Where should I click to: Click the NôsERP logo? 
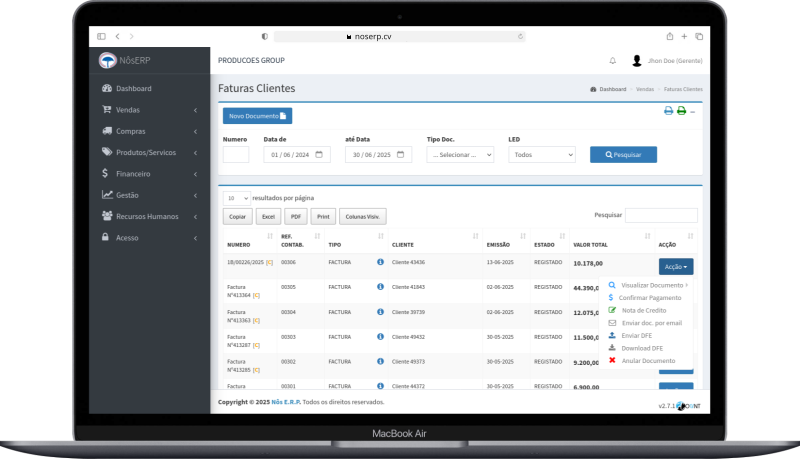click(124, 60)
